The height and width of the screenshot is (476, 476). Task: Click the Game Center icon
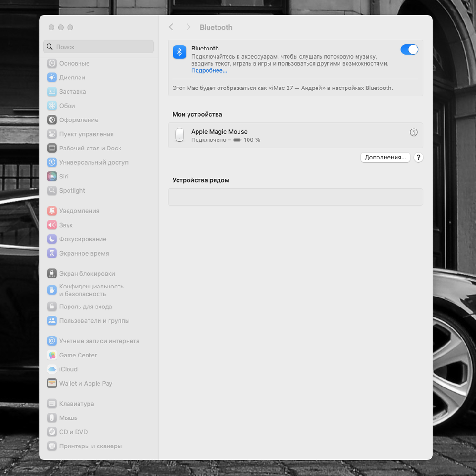52,355
